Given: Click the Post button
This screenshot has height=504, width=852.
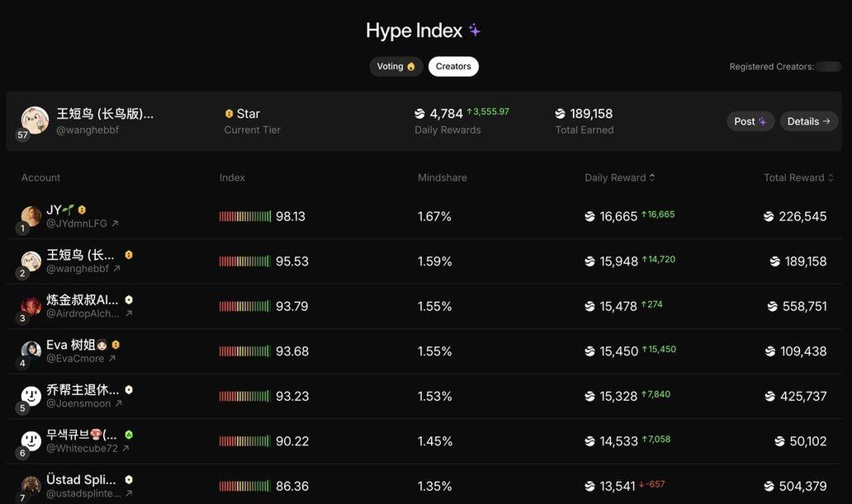Looking at the screenshot, I should 750,121.
